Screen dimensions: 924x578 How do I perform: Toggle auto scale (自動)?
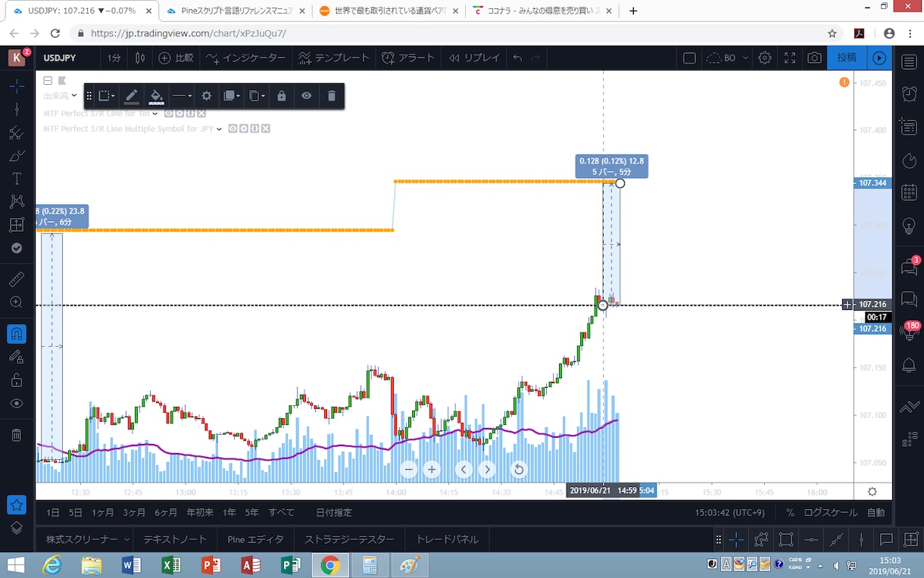[x=876, y=513]
